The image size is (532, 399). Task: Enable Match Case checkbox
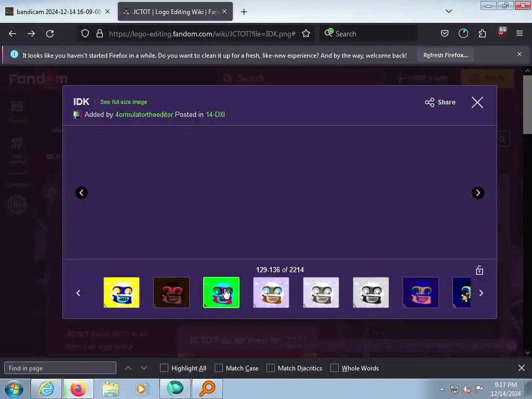(x=219, y=368)
